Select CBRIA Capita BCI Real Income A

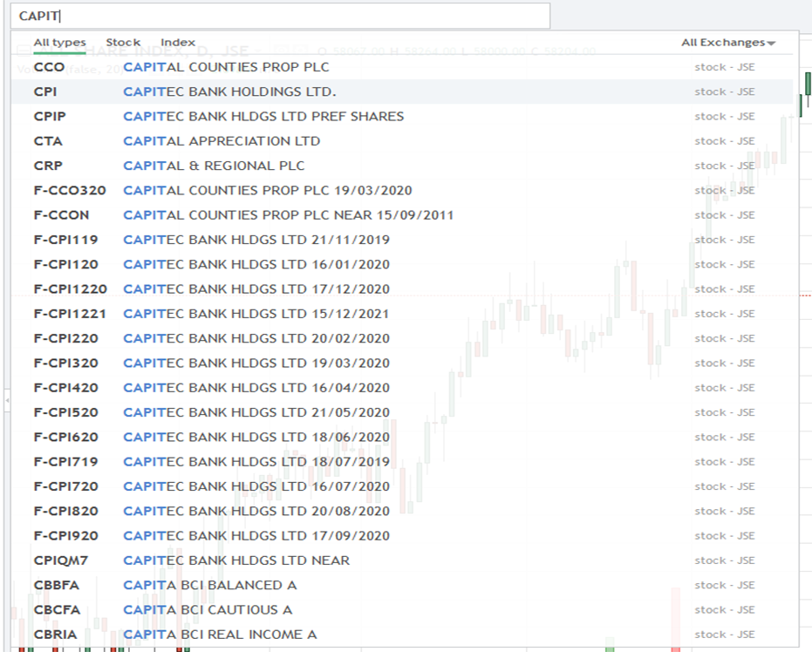coord(402,635)
